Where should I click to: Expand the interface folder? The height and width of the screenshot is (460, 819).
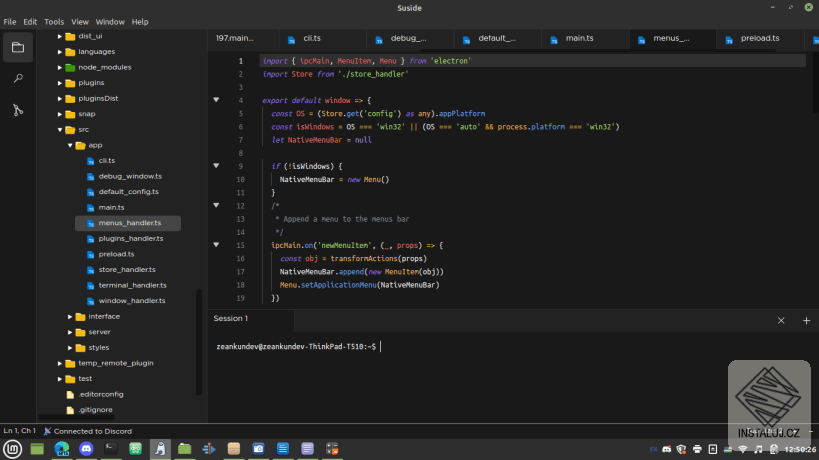coord(70,316)
